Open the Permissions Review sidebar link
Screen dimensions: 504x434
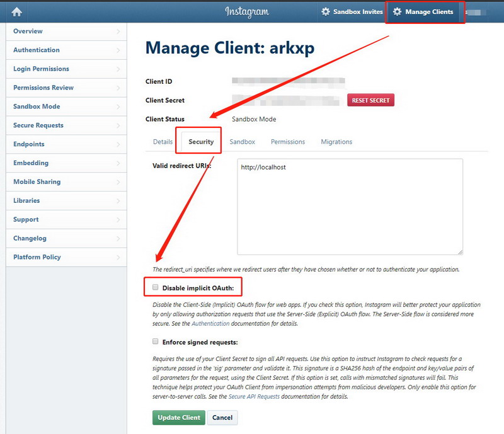[x=67, y=88]
